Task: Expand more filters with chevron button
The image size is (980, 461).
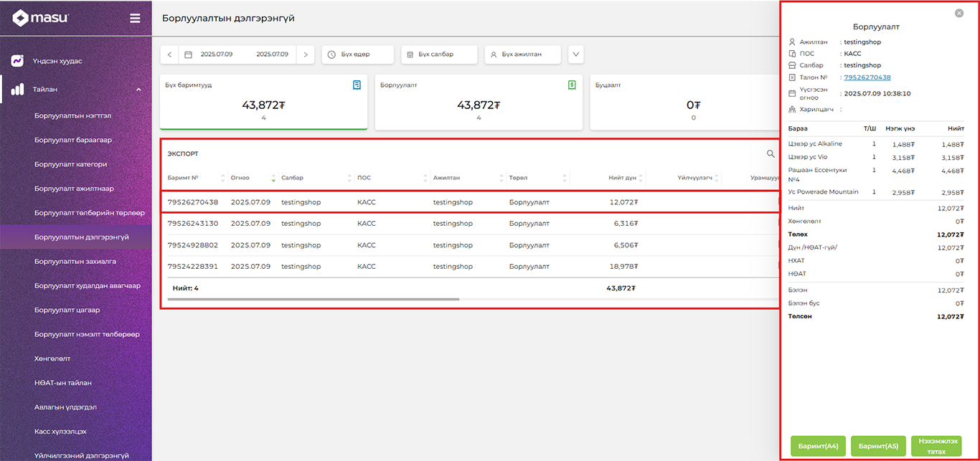Action: (575, 54)
